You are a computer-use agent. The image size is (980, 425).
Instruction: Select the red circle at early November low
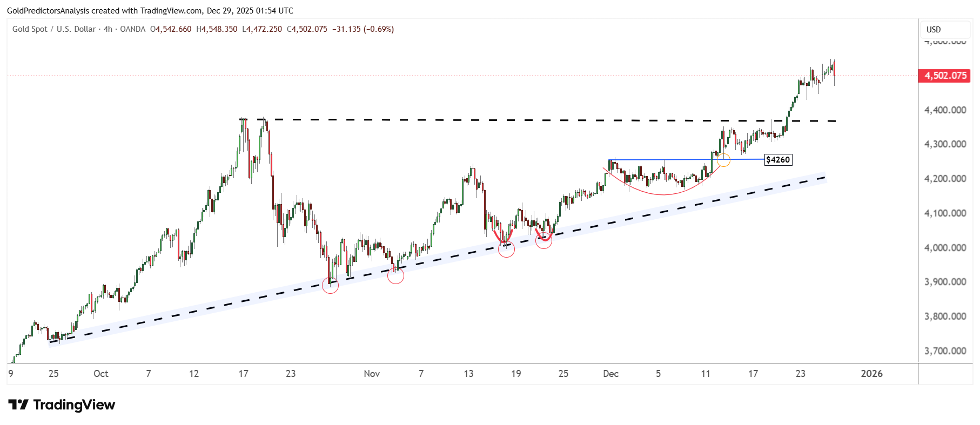(395, 275)
